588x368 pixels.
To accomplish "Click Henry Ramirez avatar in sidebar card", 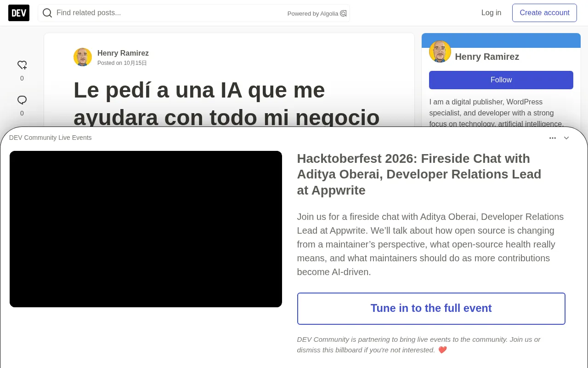I will 440,52.
